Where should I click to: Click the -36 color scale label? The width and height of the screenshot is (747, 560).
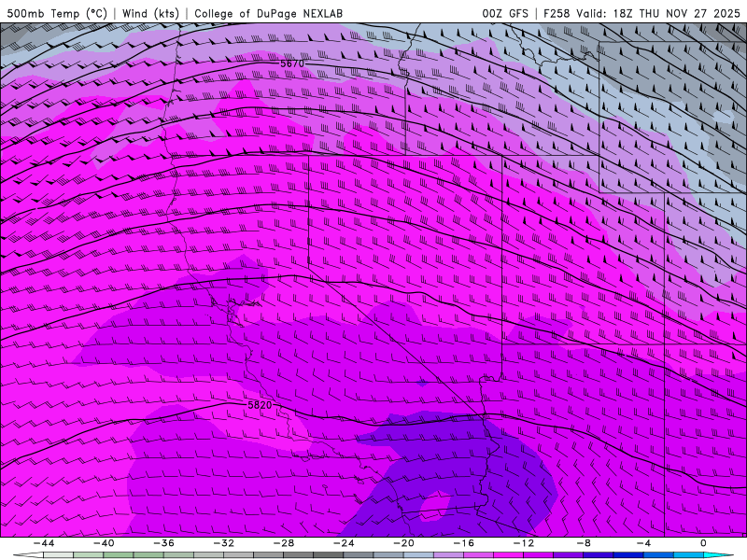(164, 543)
